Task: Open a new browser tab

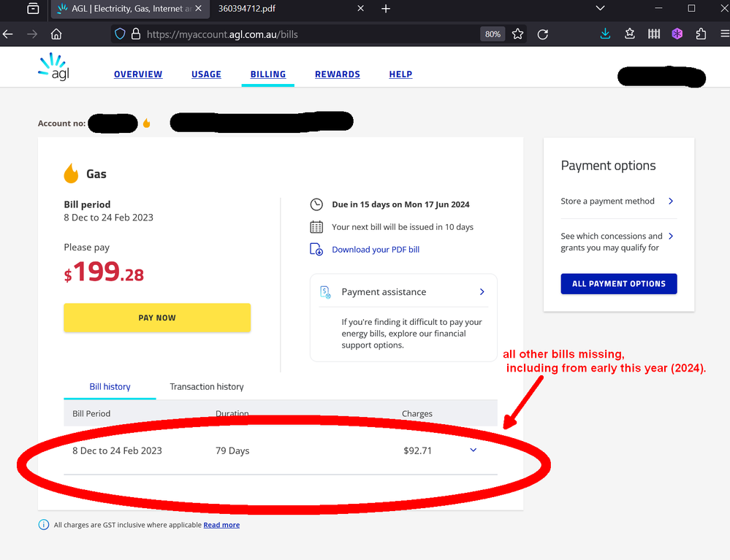Action: (x=386, y=9)
